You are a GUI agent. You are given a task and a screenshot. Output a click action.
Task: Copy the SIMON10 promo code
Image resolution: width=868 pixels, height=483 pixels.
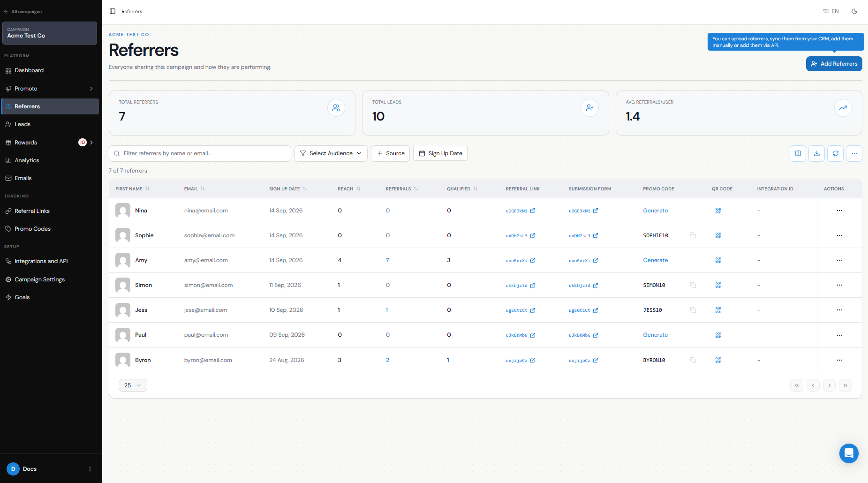693,285
